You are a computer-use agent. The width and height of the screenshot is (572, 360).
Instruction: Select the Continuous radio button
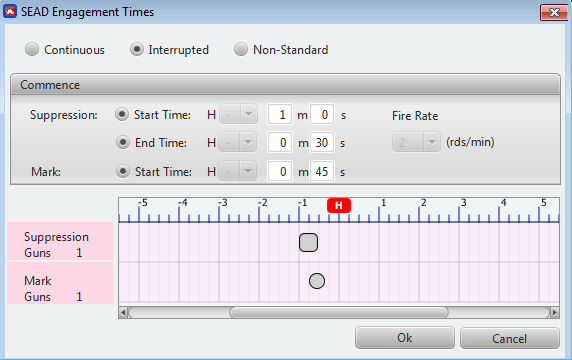(32, 49)
